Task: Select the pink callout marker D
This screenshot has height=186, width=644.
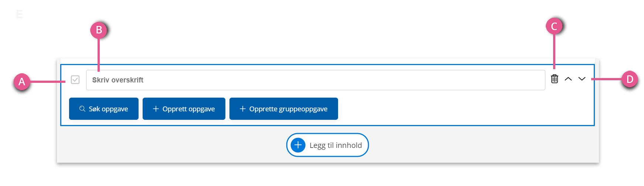Action: pos(630,79)
